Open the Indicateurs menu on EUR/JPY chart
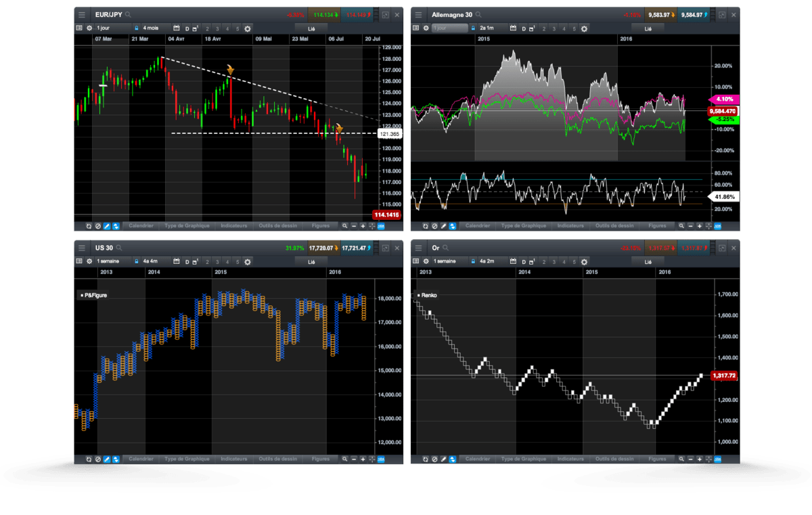812x515 pixels. pos(234,226)
